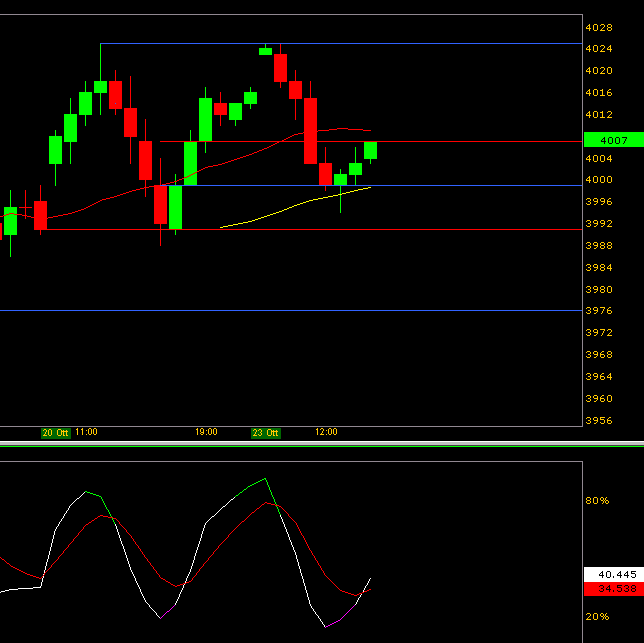Image resolution: width=644 pixels, height=643 pixels.
Task: Click the 20% oscillator level label
Action: pos(597,617)
